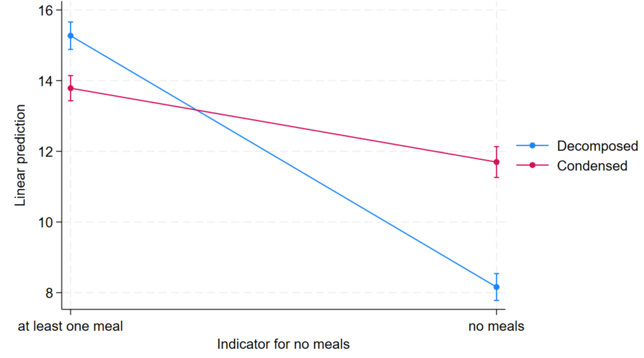644x358 pixels.
Task: Click the Decomposed point at "at least one meal"
Action: point(71,35)
